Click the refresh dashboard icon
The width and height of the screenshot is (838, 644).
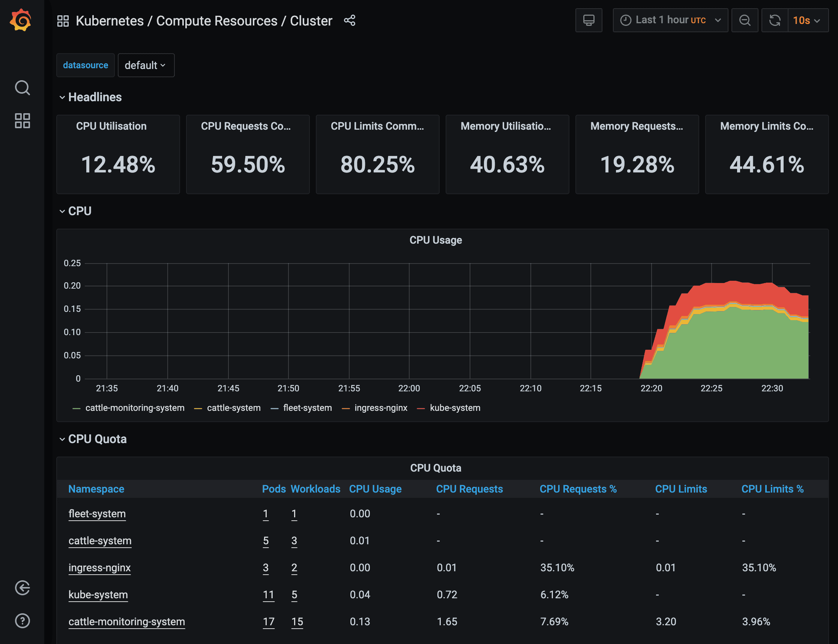click(x=775, y=20)
